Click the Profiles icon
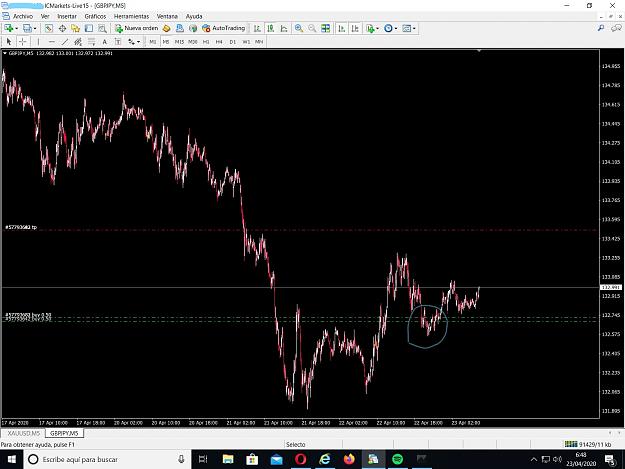 (x=27, y=28)
